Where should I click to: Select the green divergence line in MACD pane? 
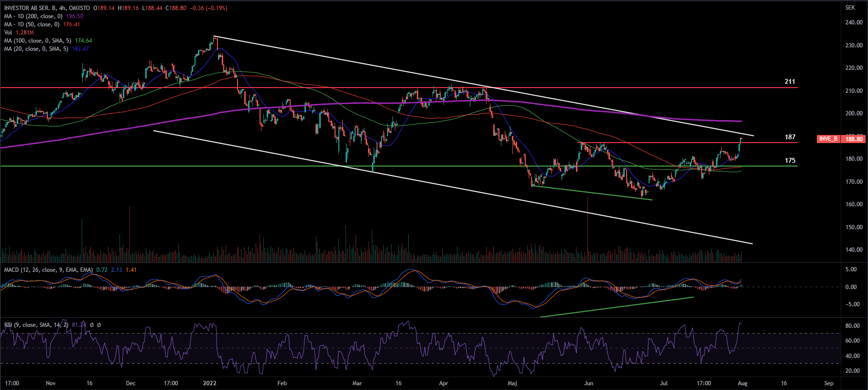click(617, 307)
